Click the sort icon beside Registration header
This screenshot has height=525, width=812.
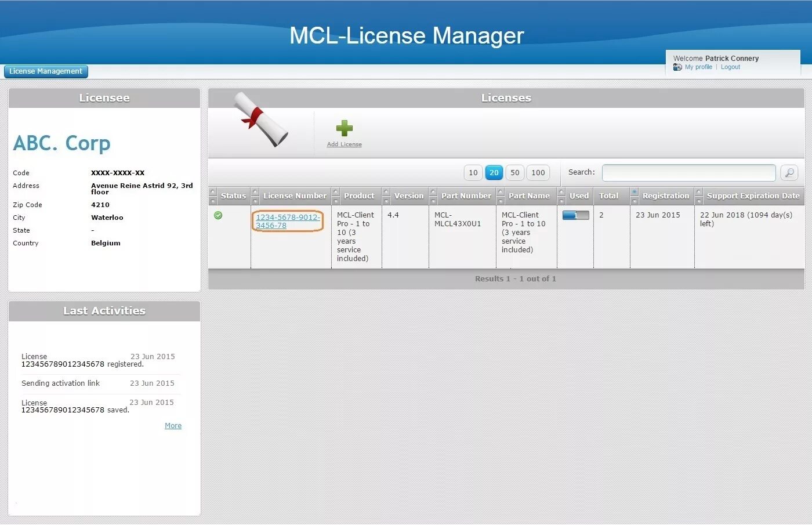click(633, 195)
